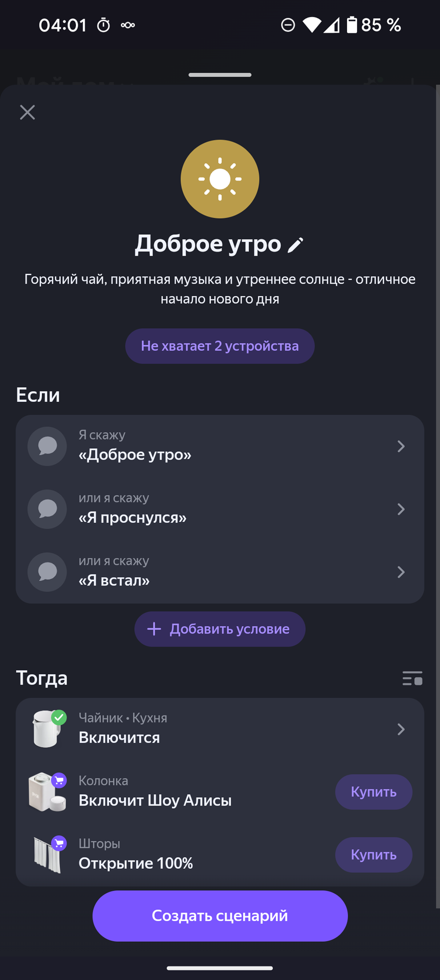Viewport: 440px width, 980px height.
Task: Expand the «Доброе утро» phrase condition
Action: coord(401,446)
